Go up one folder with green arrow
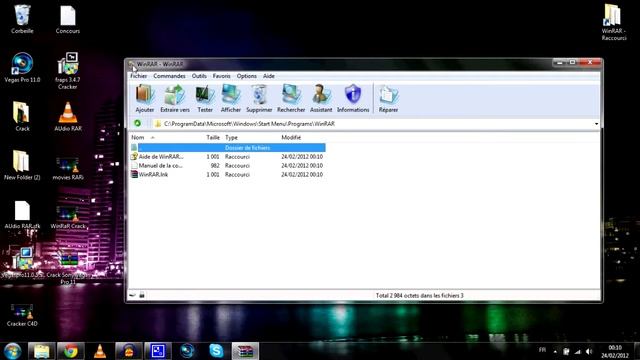This screenshot has width=640, height=360. tap(138, 123)
